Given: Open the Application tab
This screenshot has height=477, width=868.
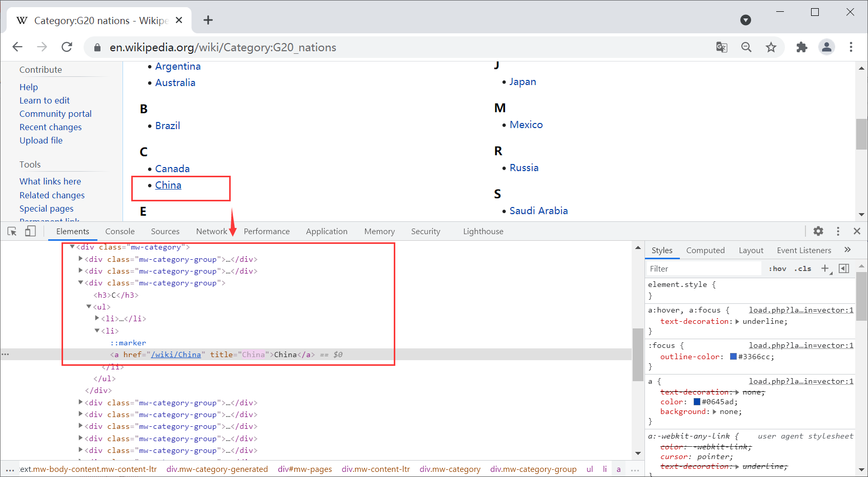Looking at the screenshot, I should (327, 232).
